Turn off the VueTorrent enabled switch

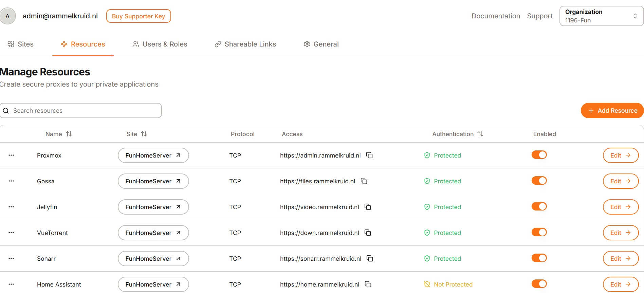[539, 232]
